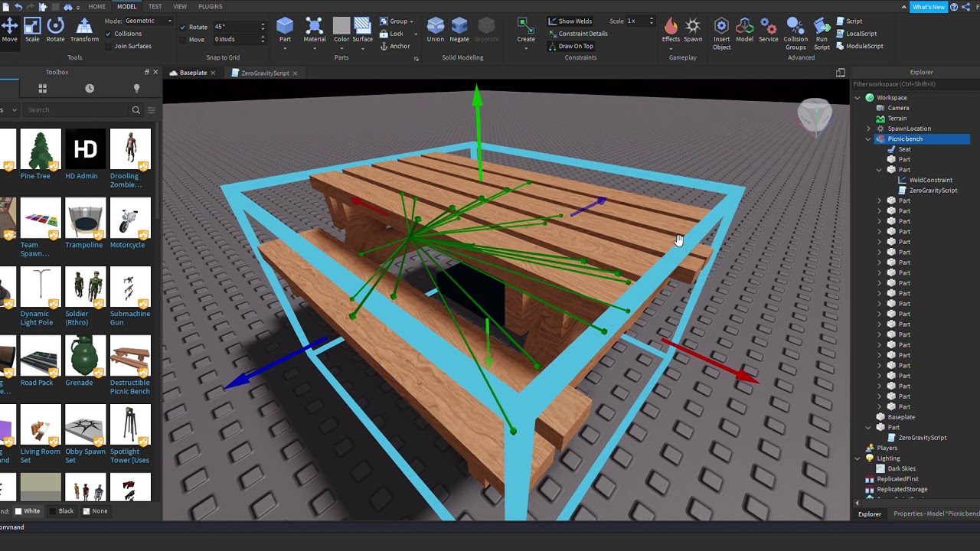Select the Rotate tool in the ribbon
This screenshot has height=551, width=980.
click(55, 31)
